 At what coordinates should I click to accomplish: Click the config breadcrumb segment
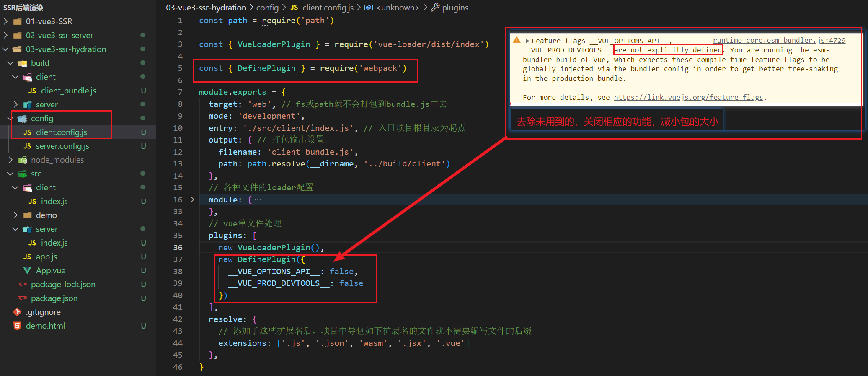(x=267, y=8)
